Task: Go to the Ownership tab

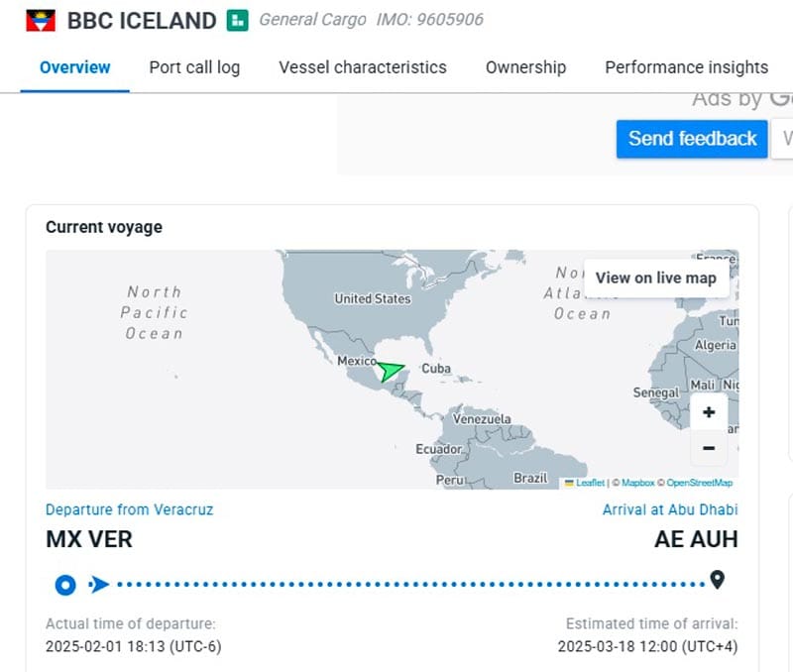Action: (x=525, y=67)
